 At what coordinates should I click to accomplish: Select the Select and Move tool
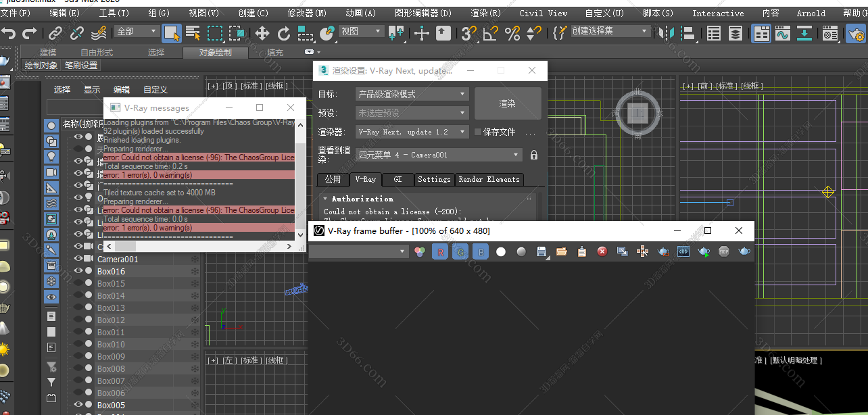pos(262,33)
